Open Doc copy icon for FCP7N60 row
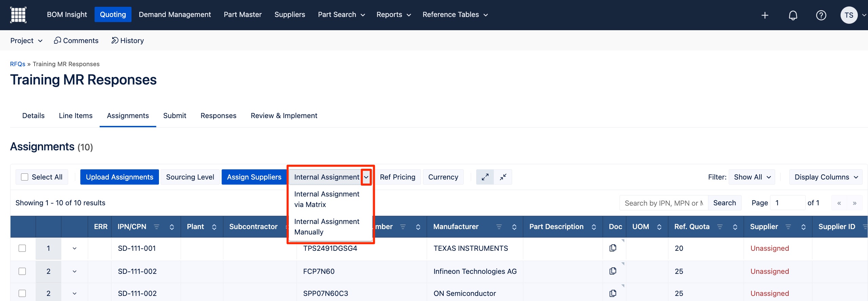Image resolution: width=868 pixels, height=301 pixels. tap(613, 271)
